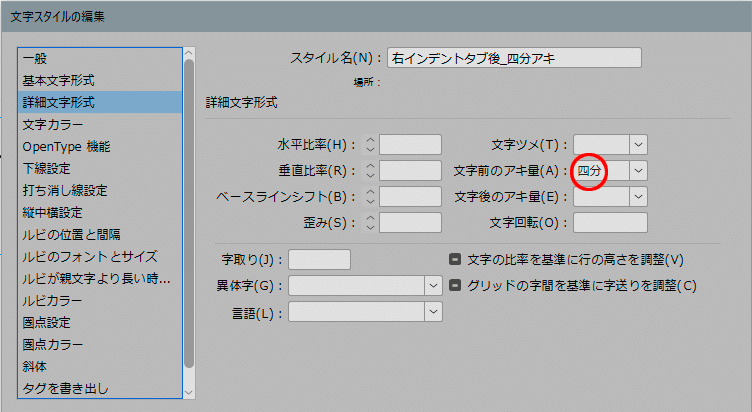Image resolution: width=752 pixels, height=412 pixels.
Task: Click the 文字後のアキ量 value field
Action: 601,197
